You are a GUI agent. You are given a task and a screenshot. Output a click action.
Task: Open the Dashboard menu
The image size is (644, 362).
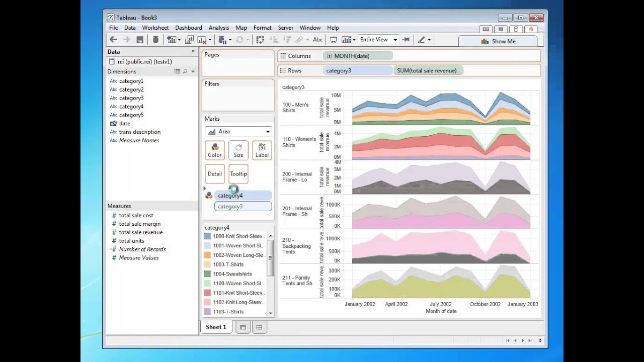pos(189,28)
